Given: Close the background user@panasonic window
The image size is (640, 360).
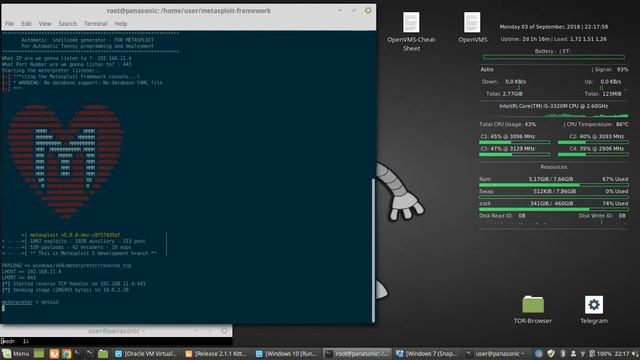Looking at the screenshot, I should coord(224,331).
